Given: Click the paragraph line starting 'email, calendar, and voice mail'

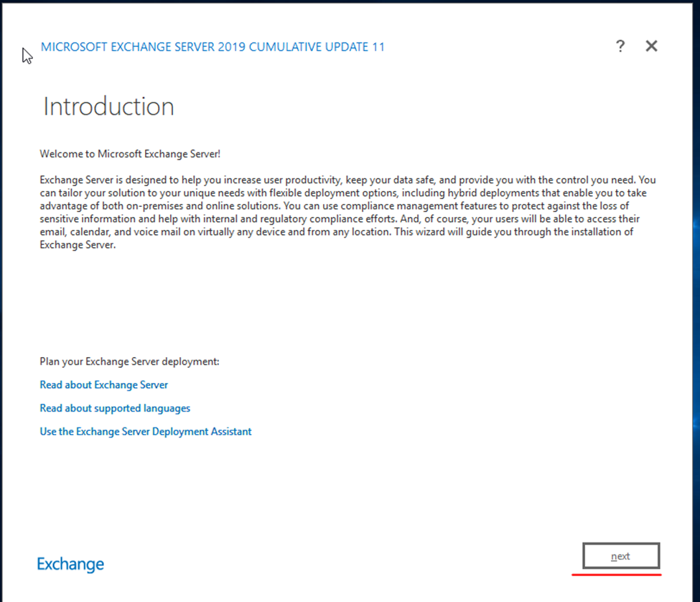Looking at the screenshot, I should coord(337,231).
